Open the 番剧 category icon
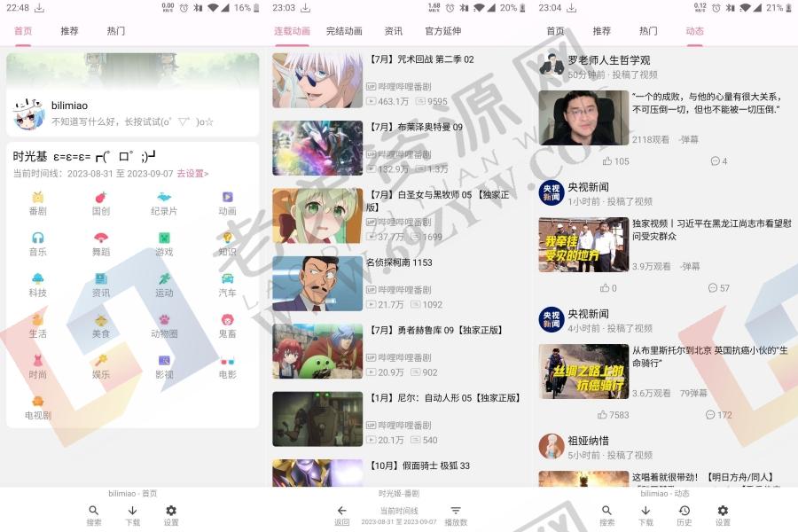The image size is (798, 532). pos(37,197)
